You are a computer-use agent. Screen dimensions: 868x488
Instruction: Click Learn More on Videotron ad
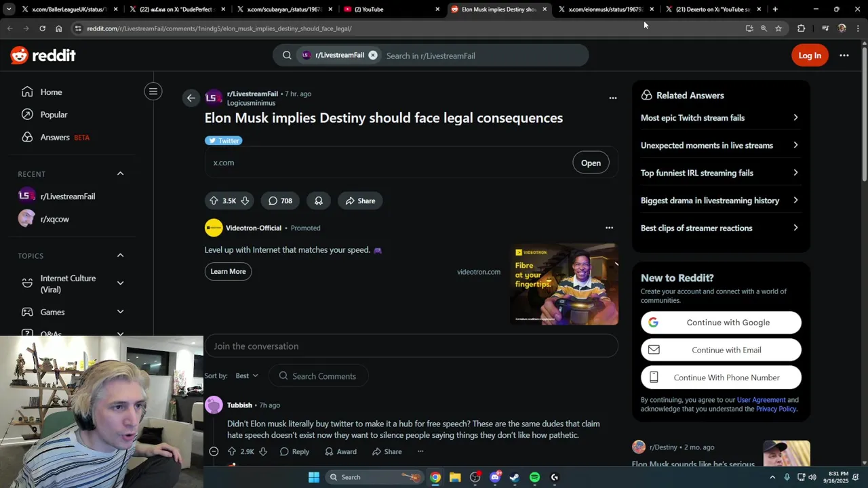[228, 272]
